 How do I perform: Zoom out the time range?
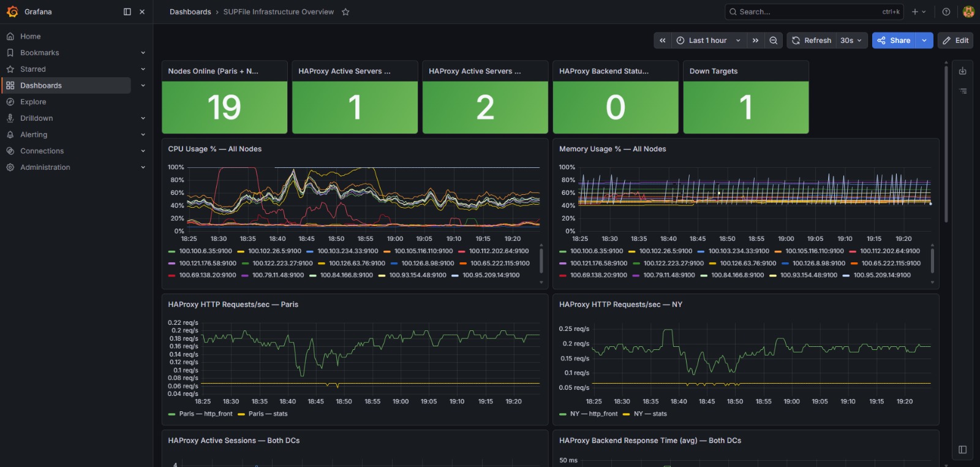tap(774, 40)
